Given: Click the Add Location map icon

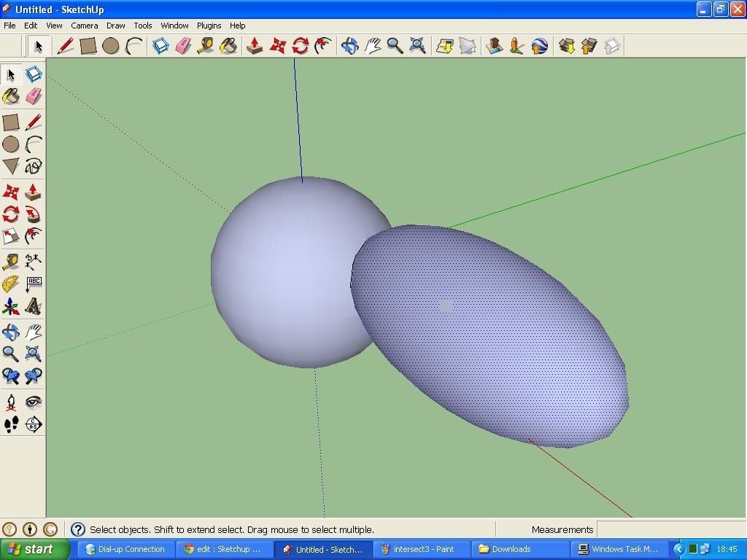Looking at the screenshot, I should pyautogui.click(x=444, y=46).
